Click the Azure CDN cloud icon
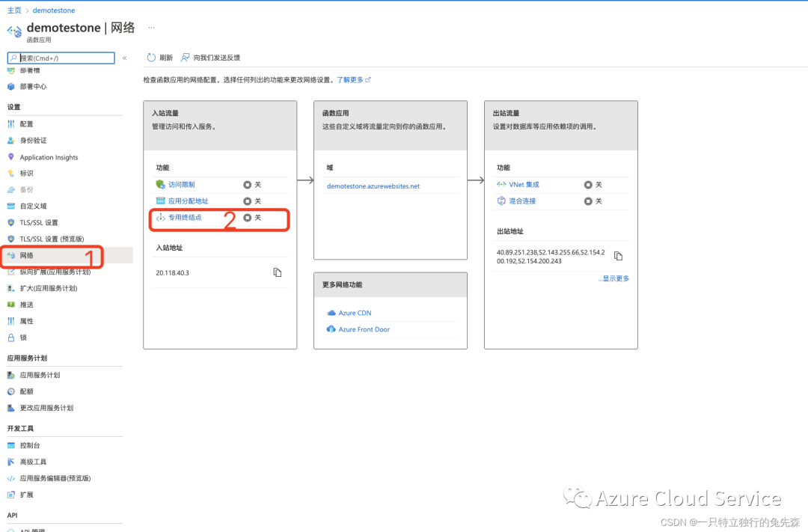 point(331,313)
